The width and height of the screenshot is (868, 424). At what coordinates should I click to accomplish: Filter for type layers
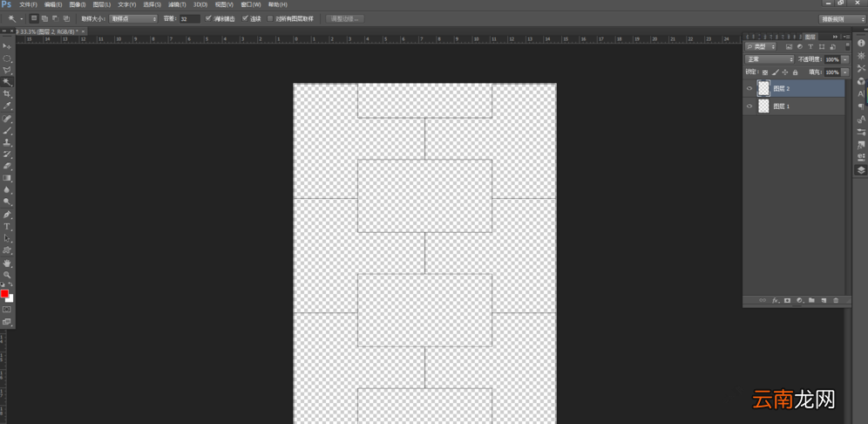tap(811, 46)
